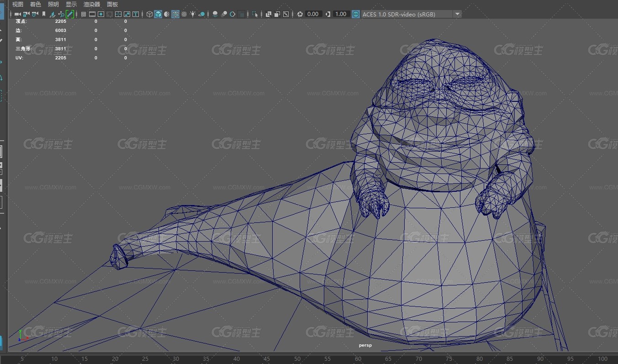Open the 渲染器 menu
The width and height of the screenshot is (618, 364).
pos(92,4)
